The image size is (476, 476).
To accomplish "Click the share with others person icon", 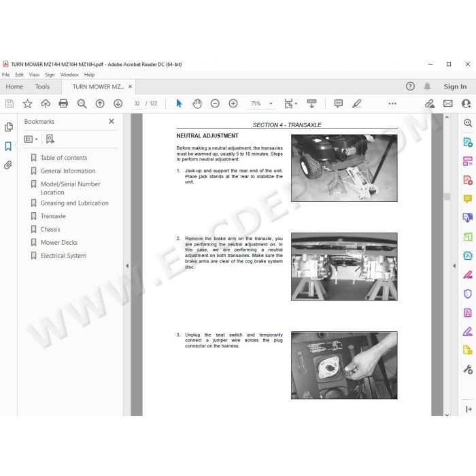I will coord(466,103).
